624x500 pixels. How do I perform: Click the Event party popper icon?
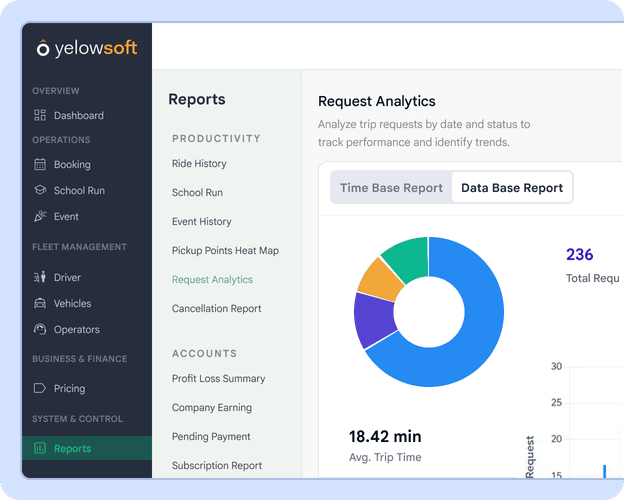[40, 216]
